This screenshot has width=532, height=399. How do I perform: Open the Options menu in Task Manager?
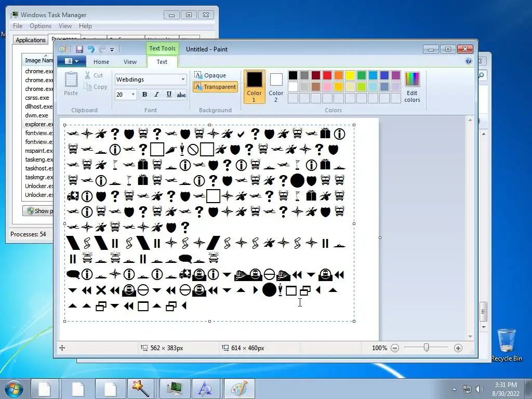(x=41, y=26)
